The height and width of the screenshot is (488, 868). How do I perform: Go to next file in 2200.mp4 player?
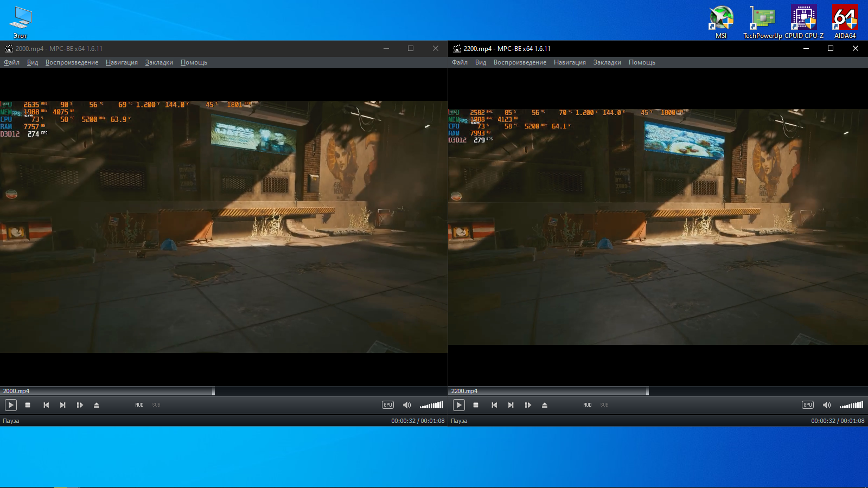click(511, 405)
